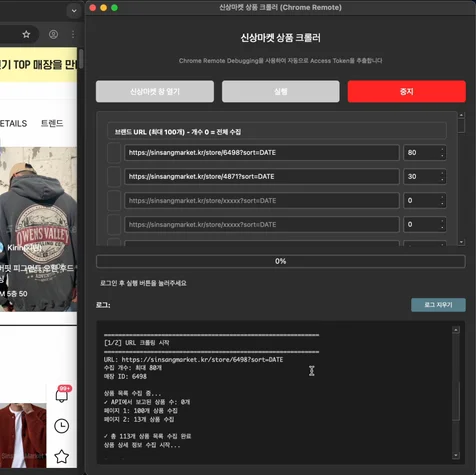Open the 트렌드 tab on the 신상마켓 page
This screenshot has height=475, width=476.
pos(52,123)
